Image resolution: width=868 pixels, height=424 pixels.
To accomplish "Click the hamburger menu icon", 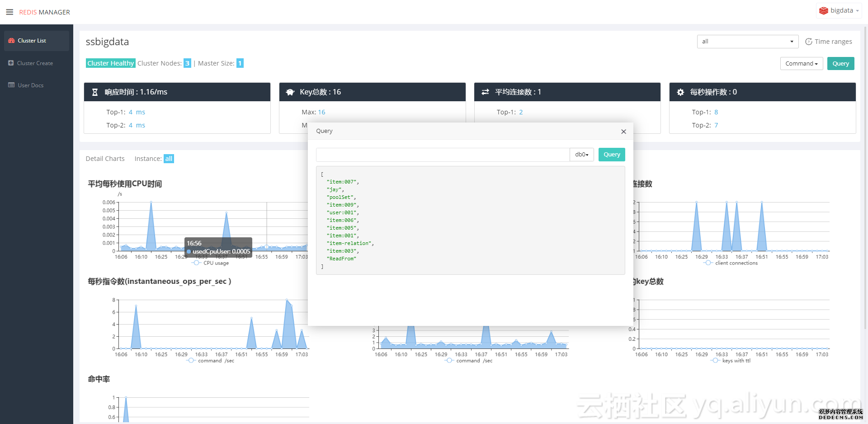I will [x=9, y=12].
